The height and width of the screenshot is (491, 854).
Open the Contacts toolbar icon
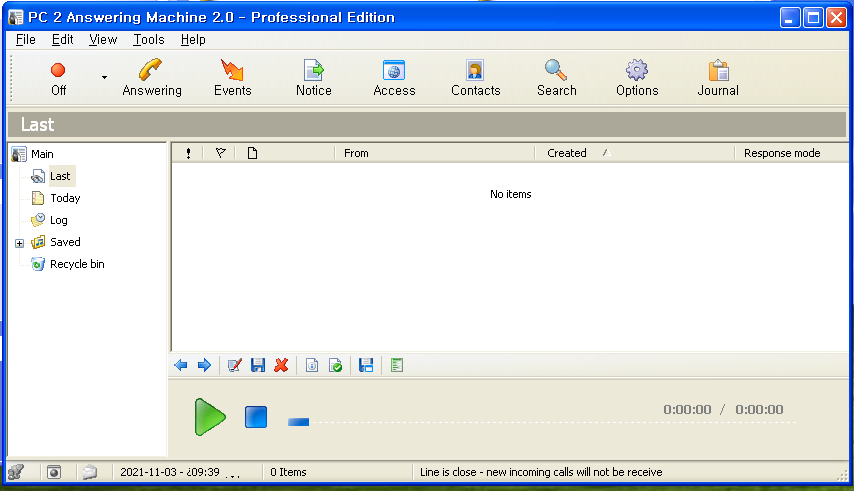coord(475,78)
